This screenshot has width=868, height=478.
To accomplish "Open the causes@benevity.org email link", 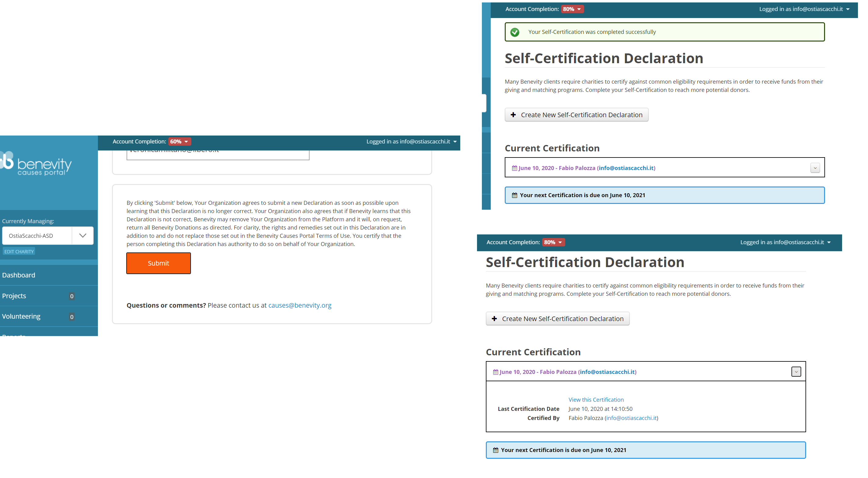I will 299,305.
